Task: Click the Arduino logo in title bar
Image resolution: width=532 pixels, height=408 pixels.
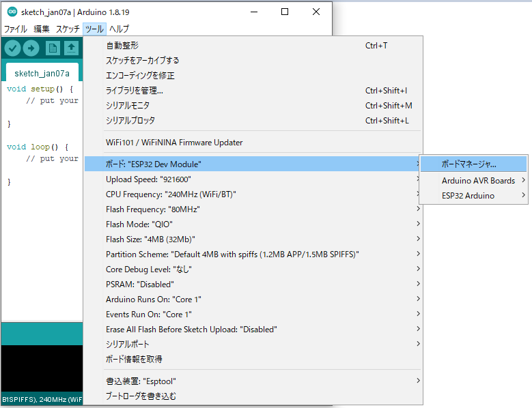Action: click(x=12, y=12)
